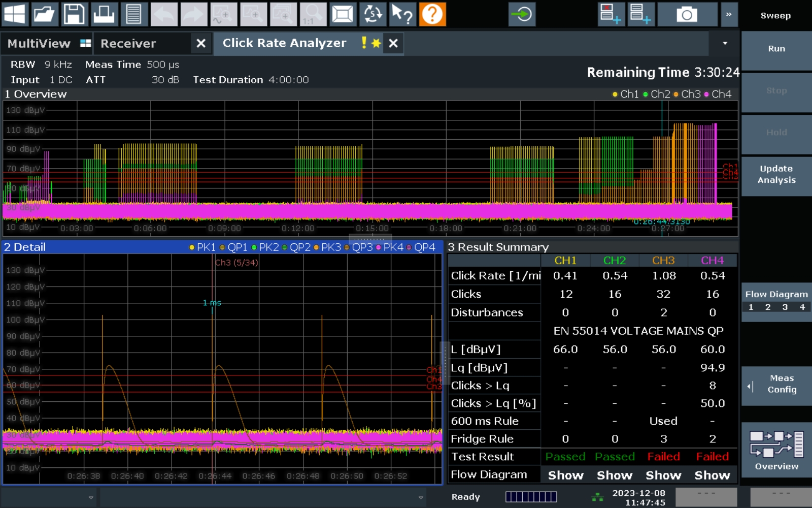Open the orange Help question mark
Image resolution: width=812 pixels, height=508 pixels.
click(x=432, y=14)
